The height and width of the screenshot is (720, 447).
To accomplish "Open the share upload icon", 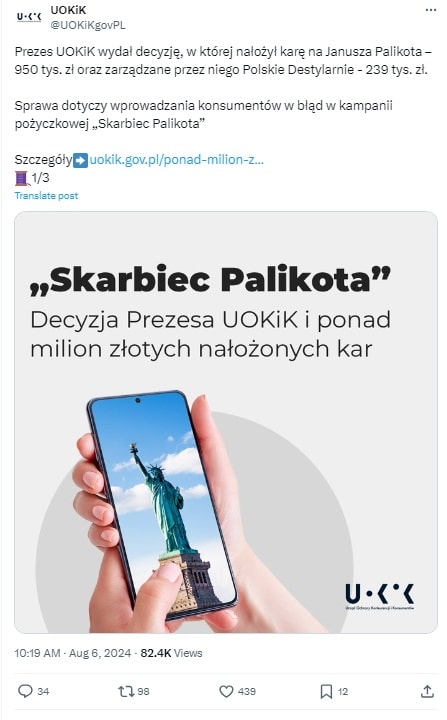I will pos(427,691).
